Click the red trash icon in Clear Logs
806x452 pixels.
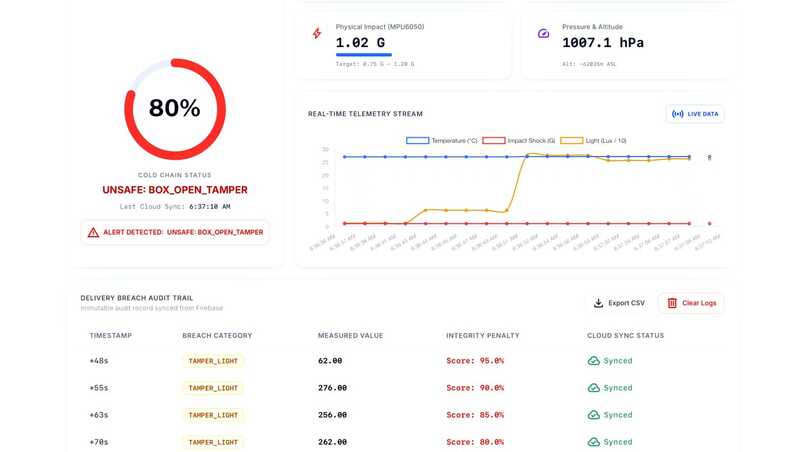672,303
